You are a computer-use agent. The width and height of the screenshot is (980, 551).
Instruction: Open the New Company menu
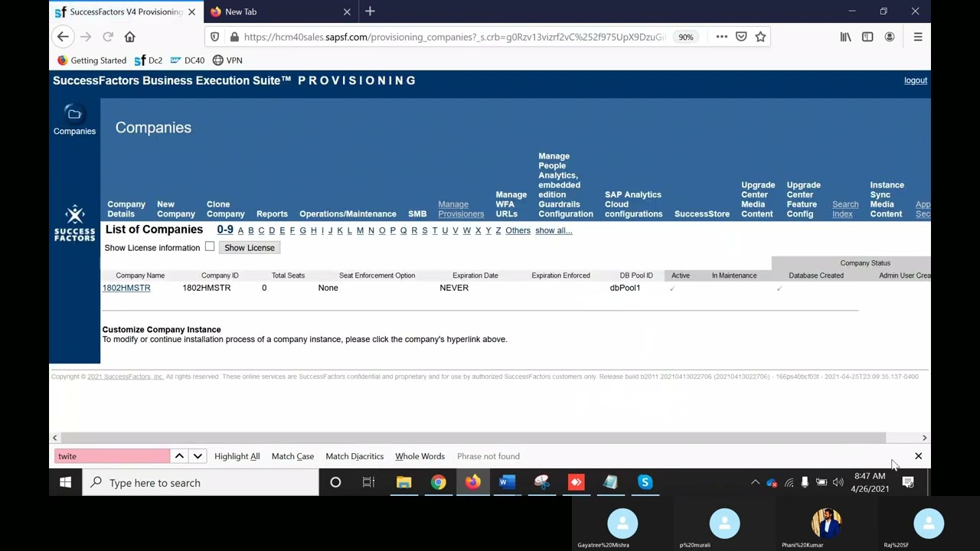pyautogui.click(x=176, y=209)
